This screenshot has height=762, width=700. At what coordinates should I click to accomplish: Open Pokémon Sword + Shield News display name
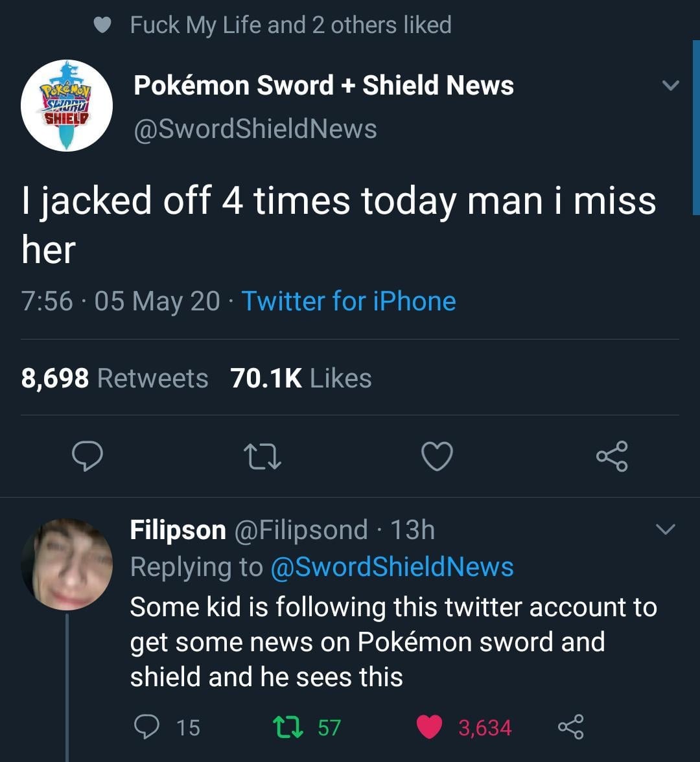point(323,86)
